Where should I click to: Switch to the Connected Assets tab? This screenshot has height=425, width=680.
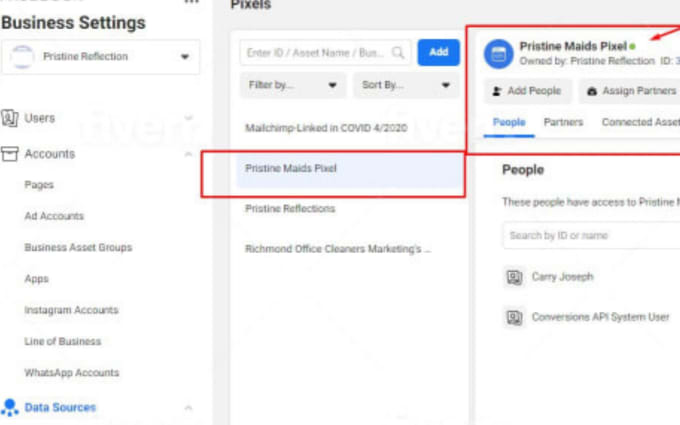click(x=641, y=122)
